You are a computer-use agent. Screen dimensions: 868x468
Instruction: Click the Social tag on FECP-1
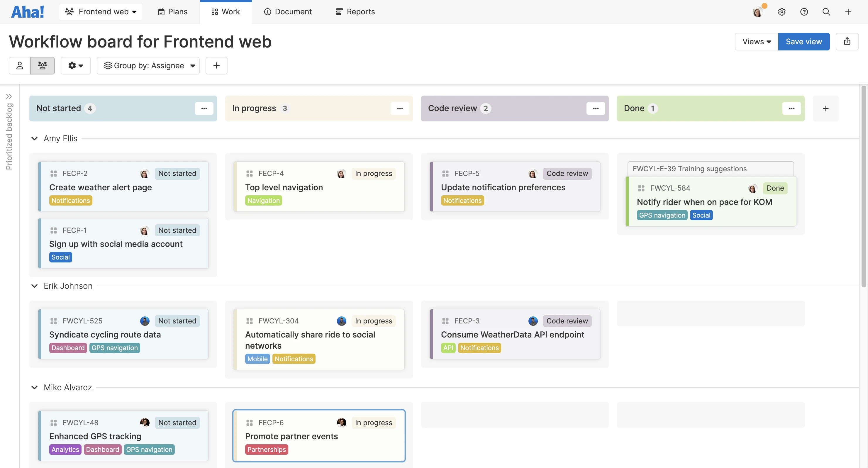click(61, 257)
